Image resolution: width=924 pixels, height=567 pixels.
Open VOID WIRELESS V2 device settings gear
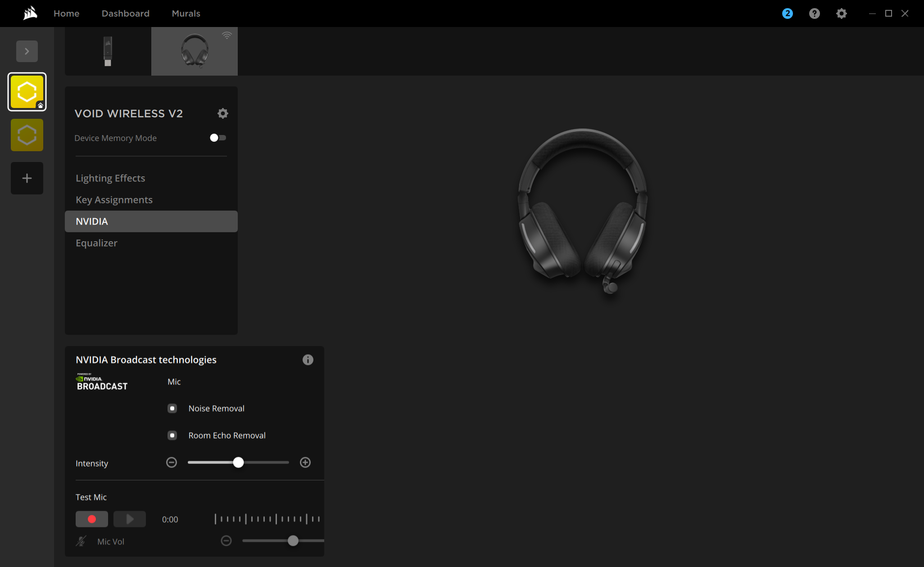(x=223, y=113)
